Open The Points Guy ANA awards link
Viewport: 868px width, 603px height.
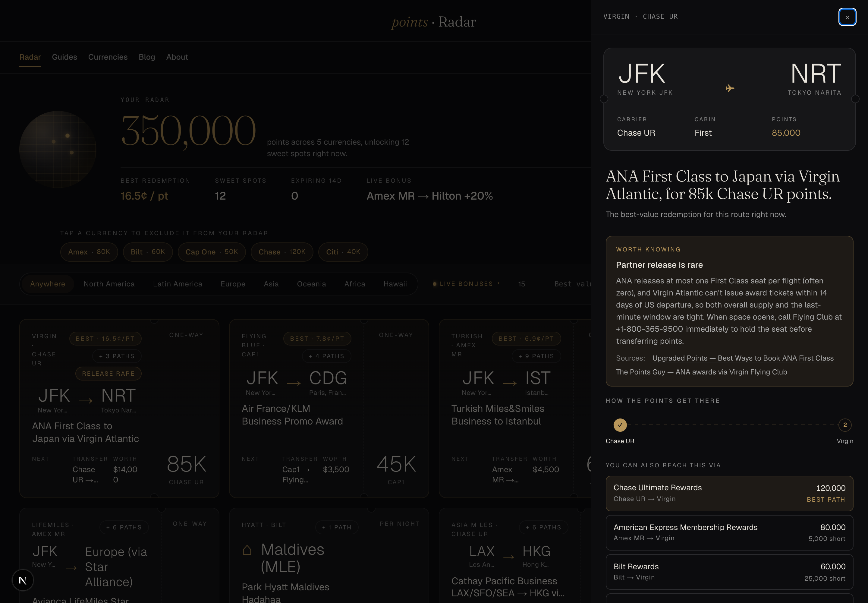pos(701,372)
